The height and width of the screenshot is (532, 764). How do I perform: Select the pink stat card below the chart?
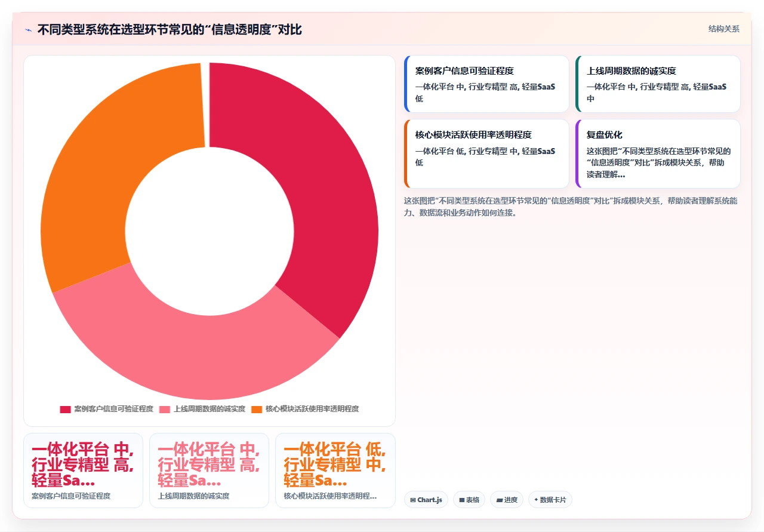click(209, 471)
